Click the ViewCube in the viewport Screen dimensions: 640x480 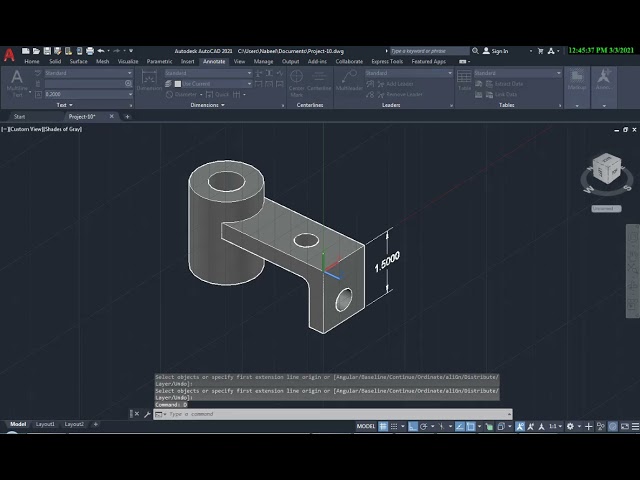click(x=607, y=168)
